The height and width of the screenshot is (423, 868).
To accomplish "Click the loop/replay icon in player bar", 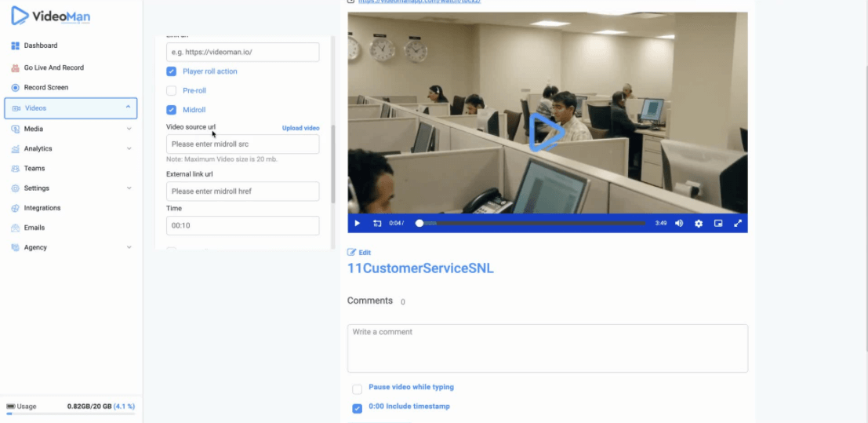I will (x=377, y=224).
